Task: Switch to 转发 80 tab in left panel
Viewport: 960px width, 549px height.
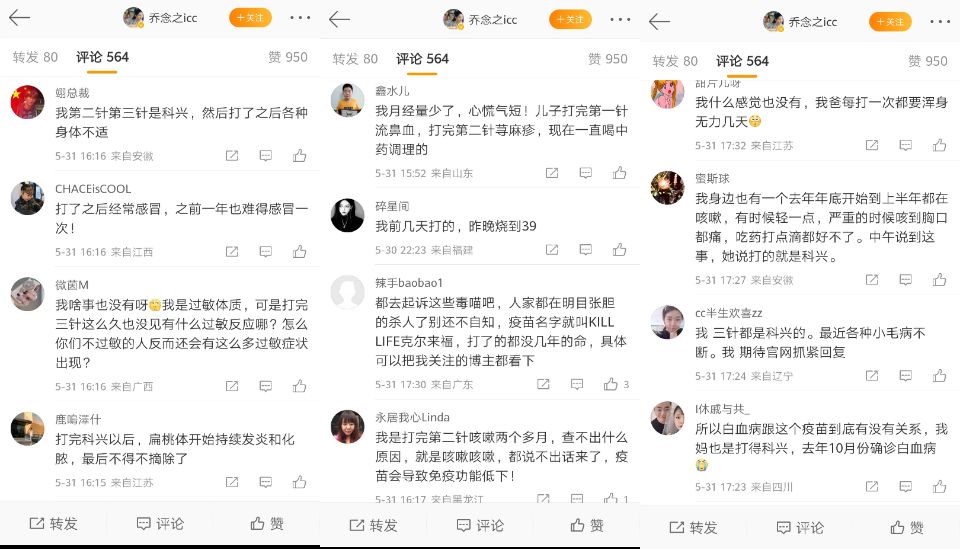Action: 35,57
